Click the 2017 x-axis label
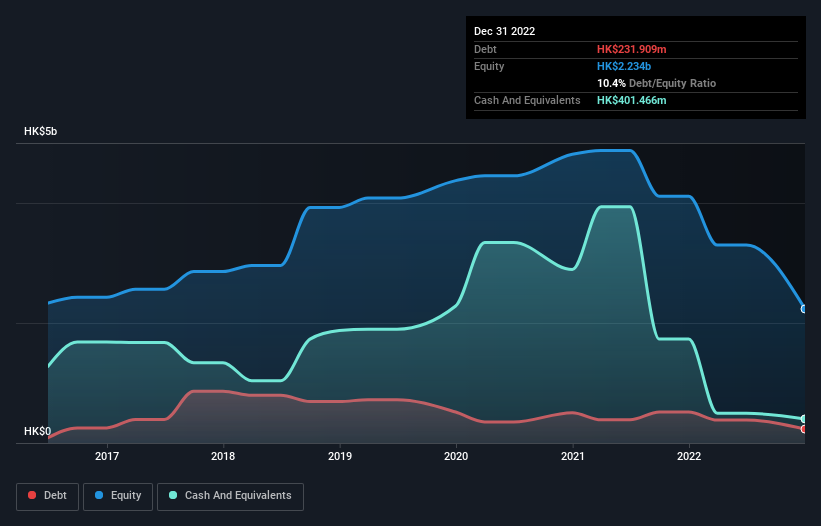This screenshot has width=821, height=526. pyautogui.click(x=106, y=456)
